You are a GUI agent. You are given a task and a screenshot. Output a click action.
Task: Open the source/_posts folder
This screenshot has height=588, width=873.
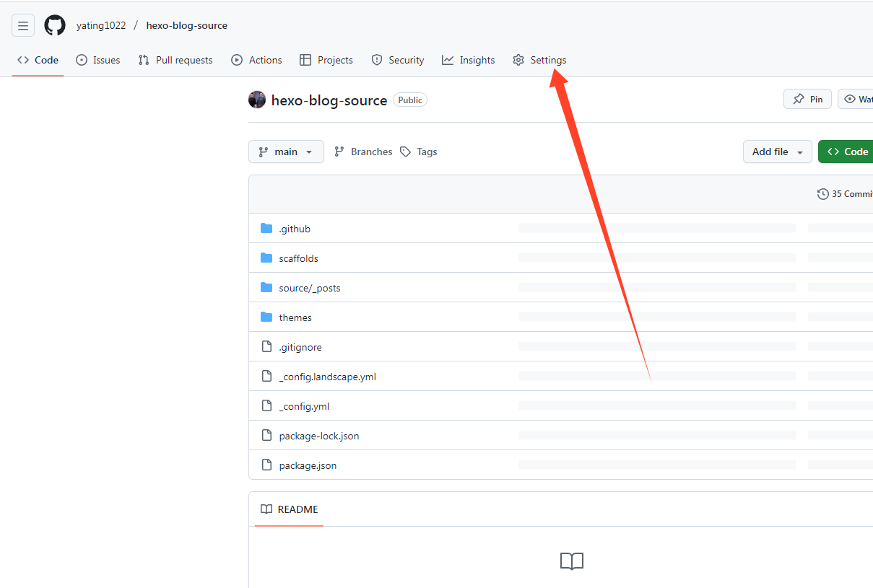pyautogui.click(x=310, y=288)
